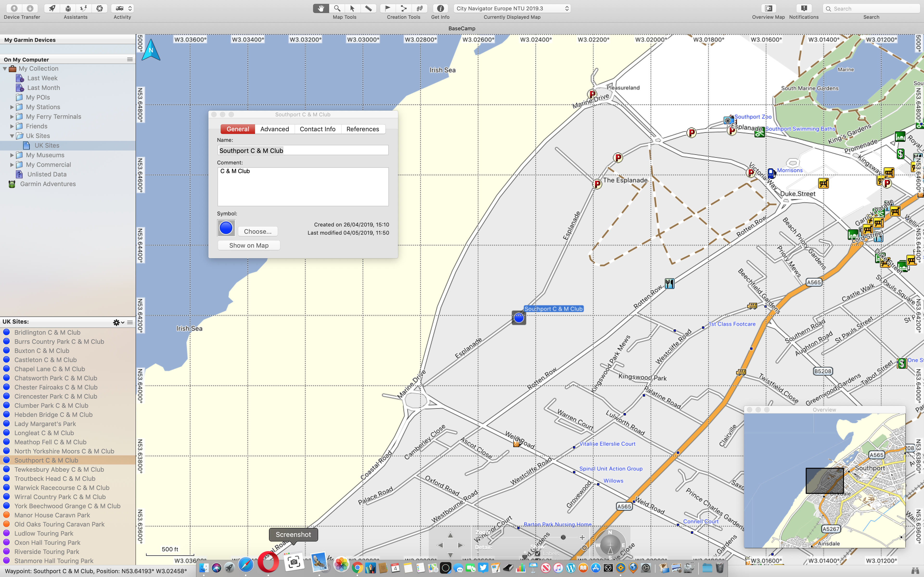Screen dimensions: 924x577
Task: Select the Hand pan tool in Map Tools
Action: 321,8
